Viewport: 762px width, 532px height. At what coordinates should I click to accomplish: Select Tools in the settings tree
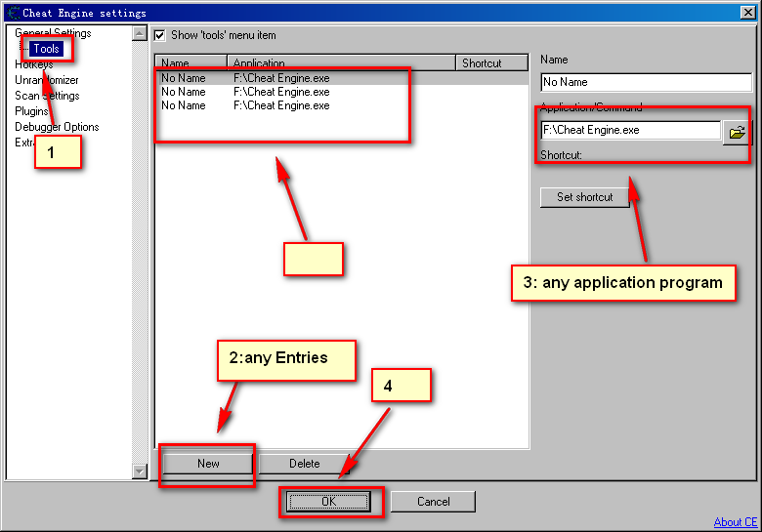click(46, 49)
